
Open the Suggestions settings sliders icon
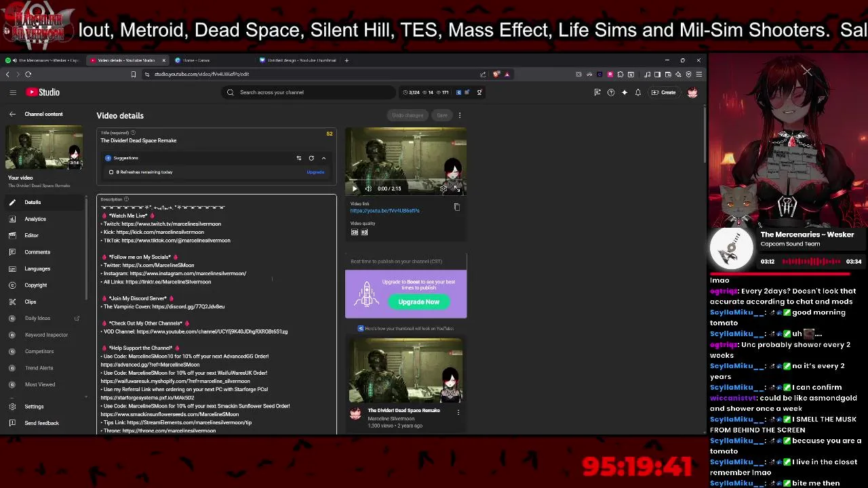[299, 158]
